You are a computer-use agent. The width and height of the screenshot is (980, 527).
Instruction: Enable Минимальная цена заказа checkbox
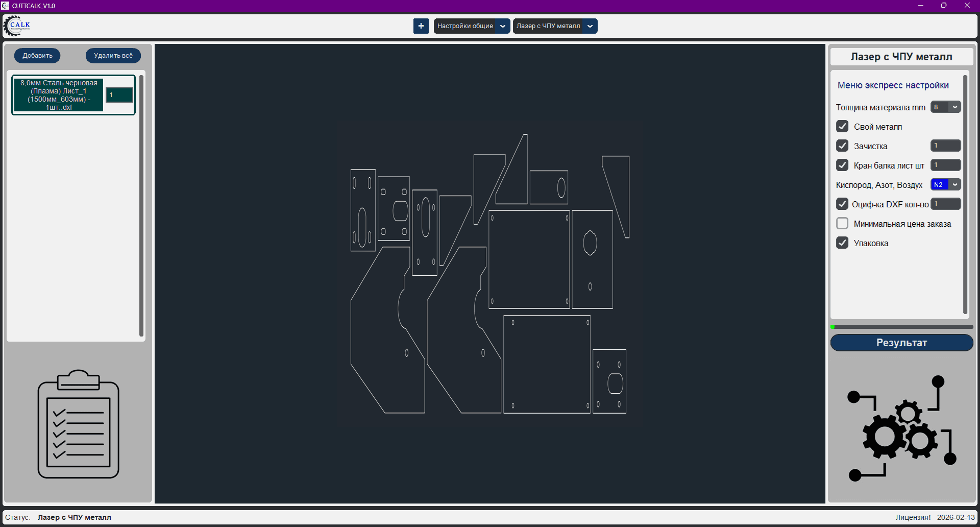click(x=842, y=224)
